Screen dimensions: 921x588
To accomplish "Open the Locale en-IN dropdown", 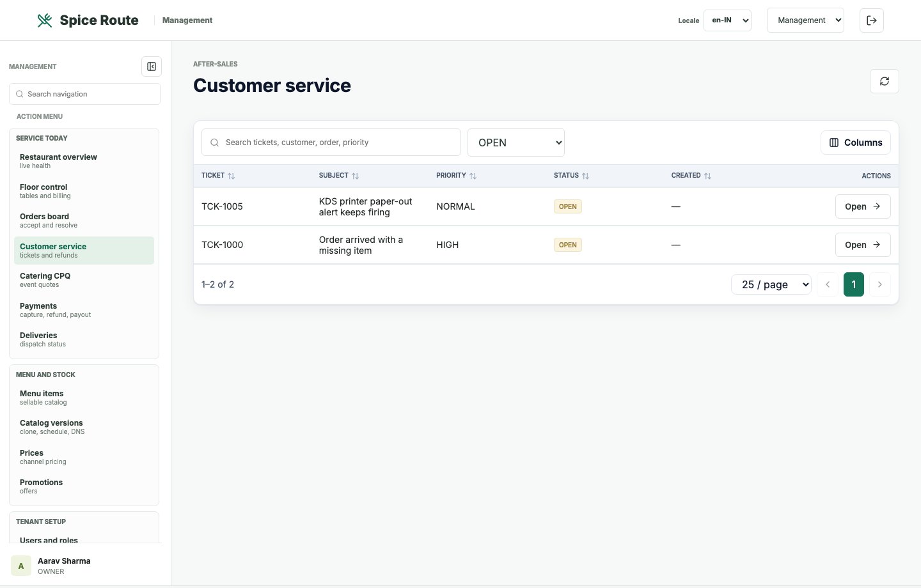I will click(727, 20).
